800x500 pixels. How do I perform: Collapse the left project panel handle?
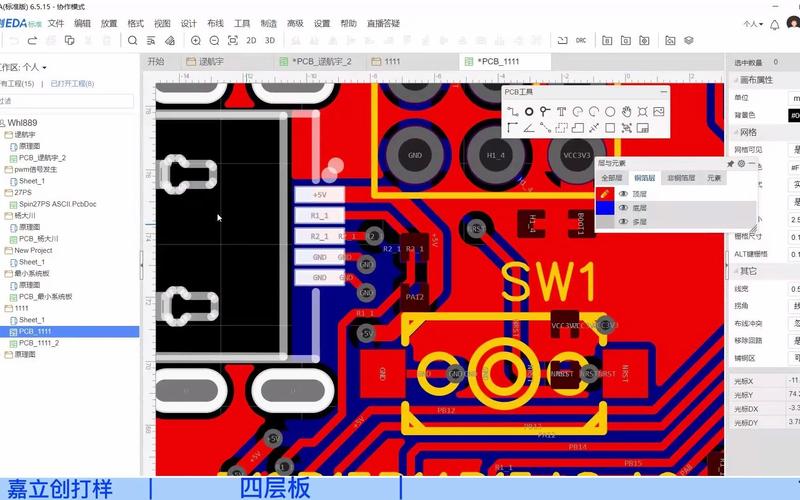(141, 264)
